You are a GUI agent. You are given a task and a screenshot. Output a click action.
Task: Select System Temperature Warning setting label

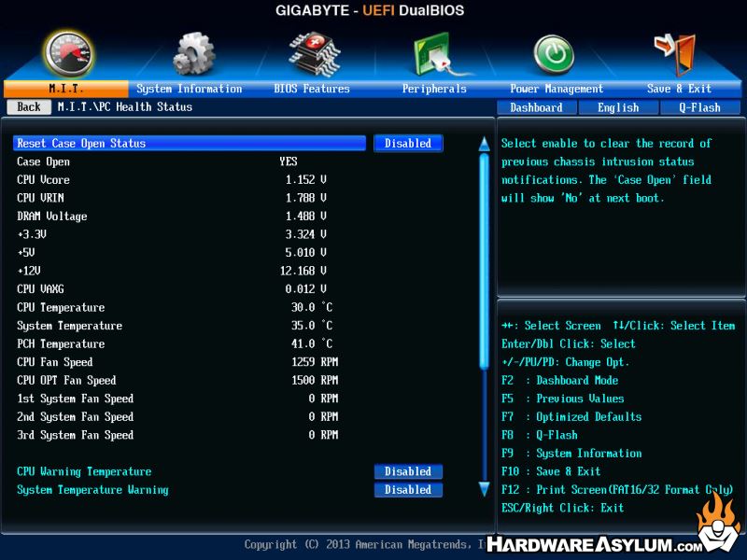pos(92,489)
